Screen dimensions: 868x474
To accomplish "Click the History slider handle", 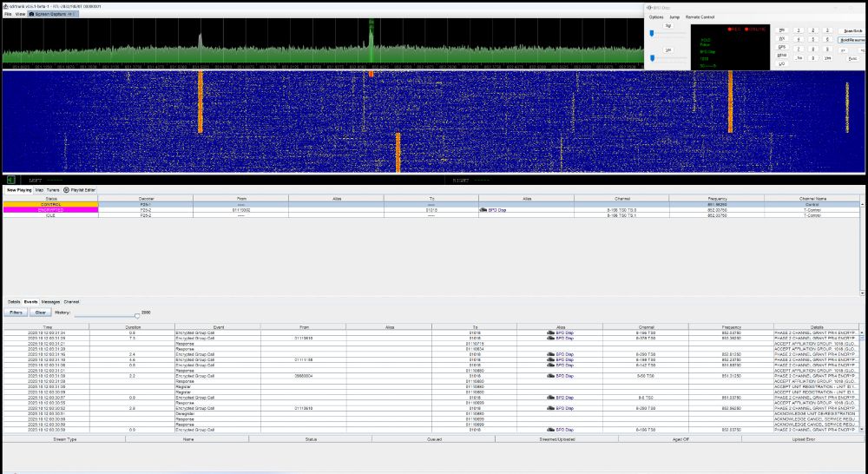I will 136,315.
